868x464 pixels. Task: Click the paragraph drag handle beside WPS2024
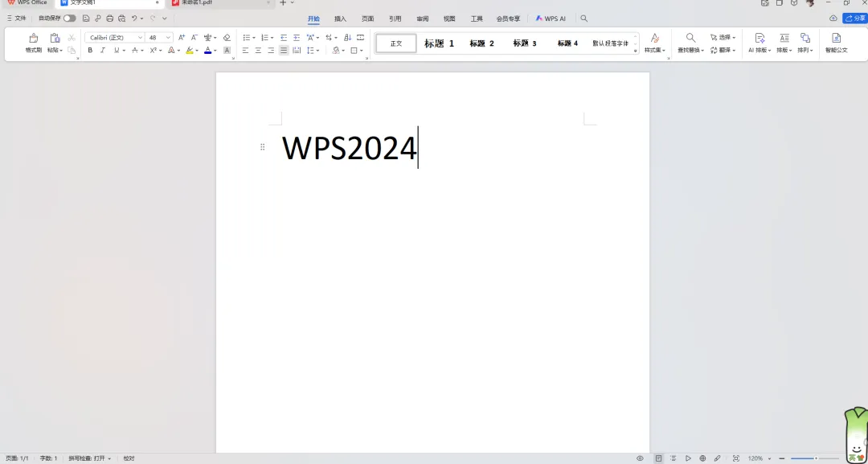click(262, 146)
